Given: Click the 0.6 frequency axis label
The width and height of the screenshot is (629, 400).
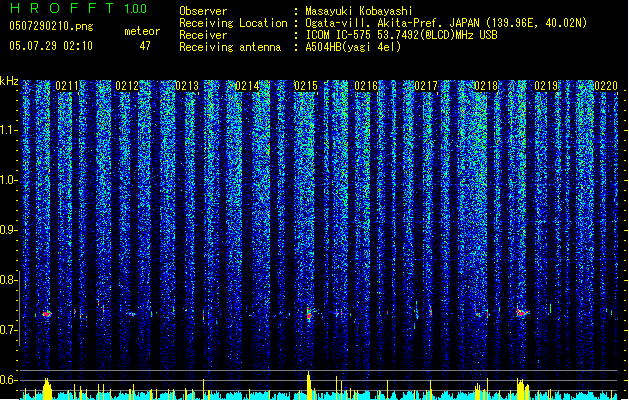Looking at the screenshot, I should [8, 380].
